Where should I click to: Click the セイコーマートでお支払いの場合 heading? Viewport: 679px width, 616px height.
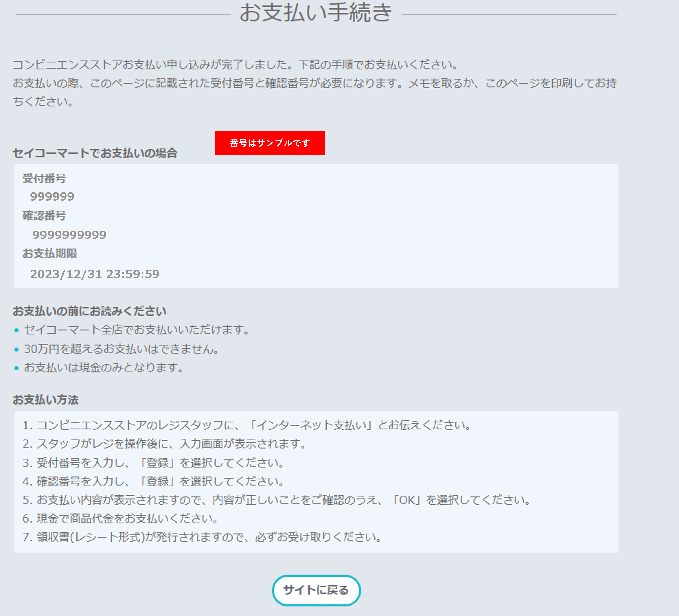(x=95, y=153)
